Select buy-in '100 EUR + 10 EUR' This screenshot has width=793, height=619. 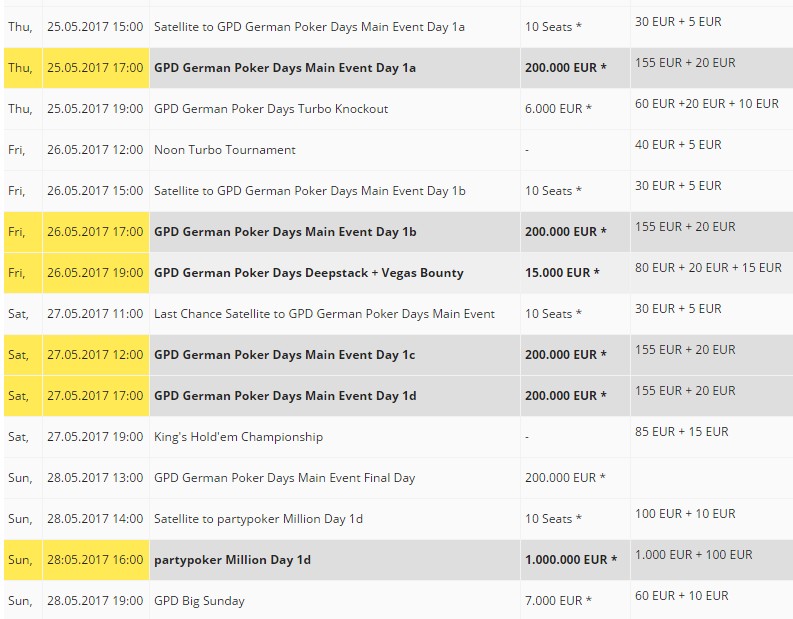685,514
